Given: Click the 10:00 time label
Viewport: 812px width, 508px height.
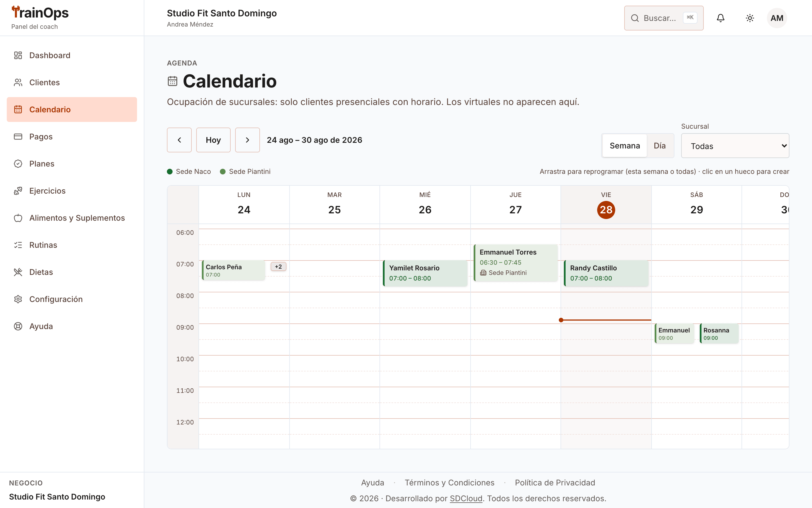Looking at the screenshot, I should coord(185,359).
